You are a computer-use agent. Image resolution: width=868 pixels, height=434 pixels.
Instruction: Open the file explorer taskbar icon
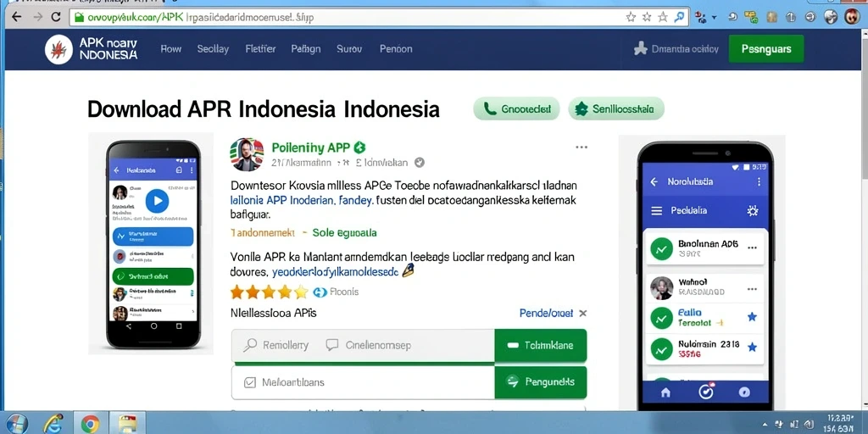point(127,424)
